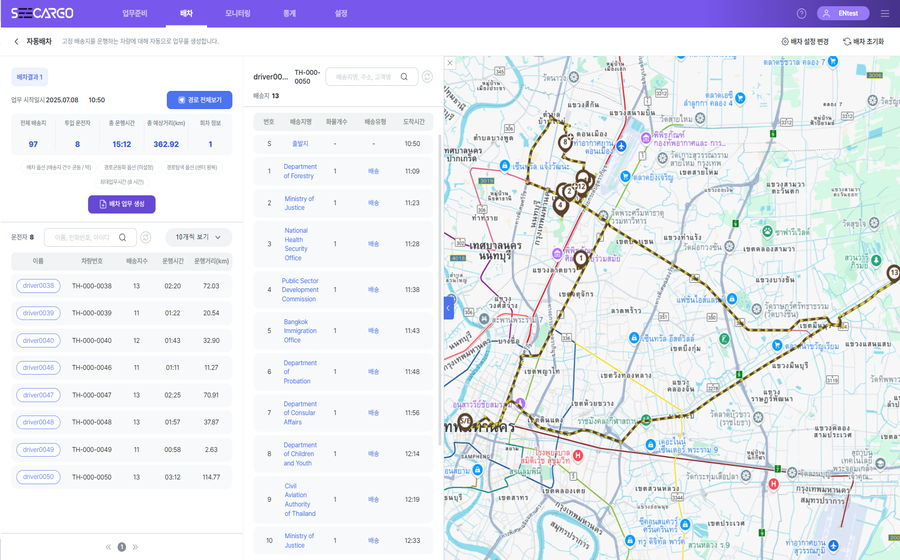Image resolution: width=900 pixels, height=560 pixels.
Task: Click the 배차 설정 변경 settings option
Action: (804, 42)
